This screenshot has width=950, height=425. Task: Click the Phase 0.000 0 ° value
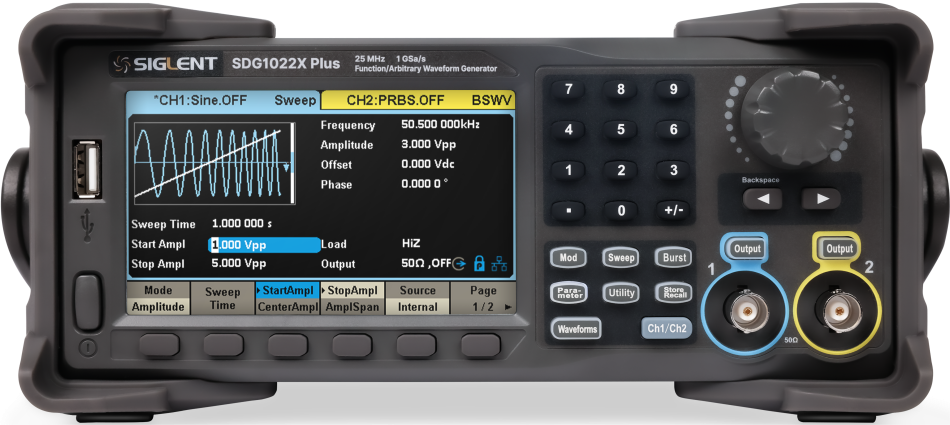(425, 184)
